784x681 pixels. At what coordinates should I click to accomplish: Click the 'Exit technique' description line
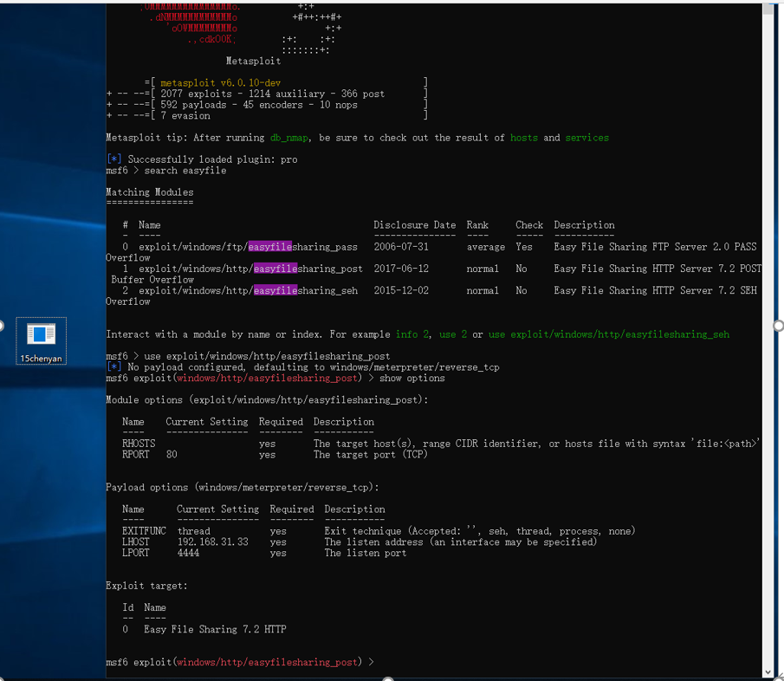pyautogui.click(x=480, y=531)
